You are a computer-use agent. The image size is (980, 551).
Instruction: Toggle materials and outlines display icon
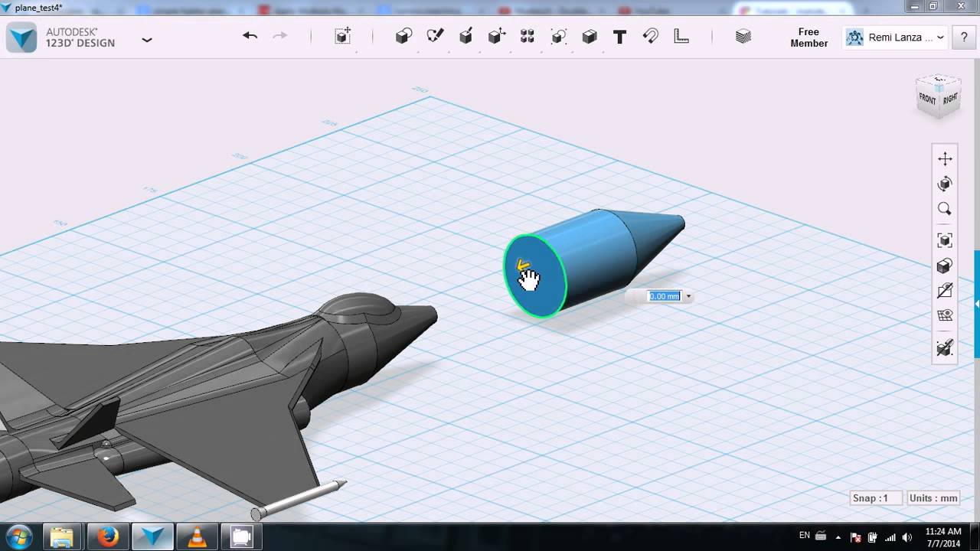tap(945, 266)
